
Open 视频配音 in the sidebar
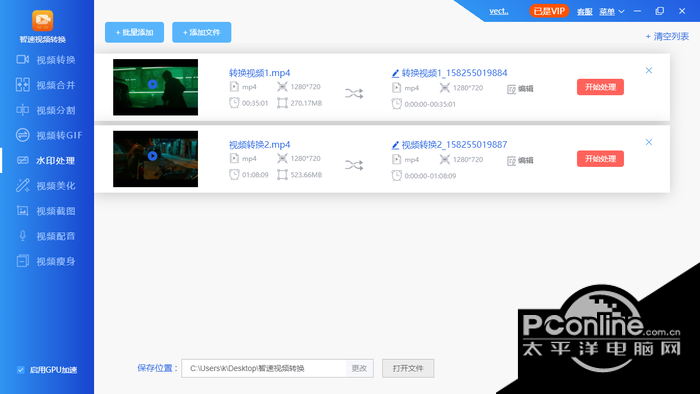[x=46, y=236]
